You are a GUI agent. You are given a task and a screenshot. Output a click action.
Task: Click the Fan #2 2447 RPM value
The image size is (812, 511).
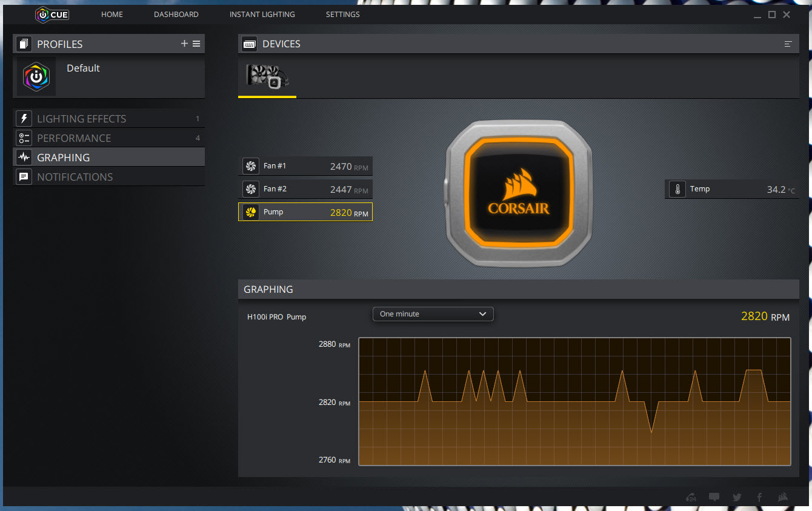(x=349, y=190)
